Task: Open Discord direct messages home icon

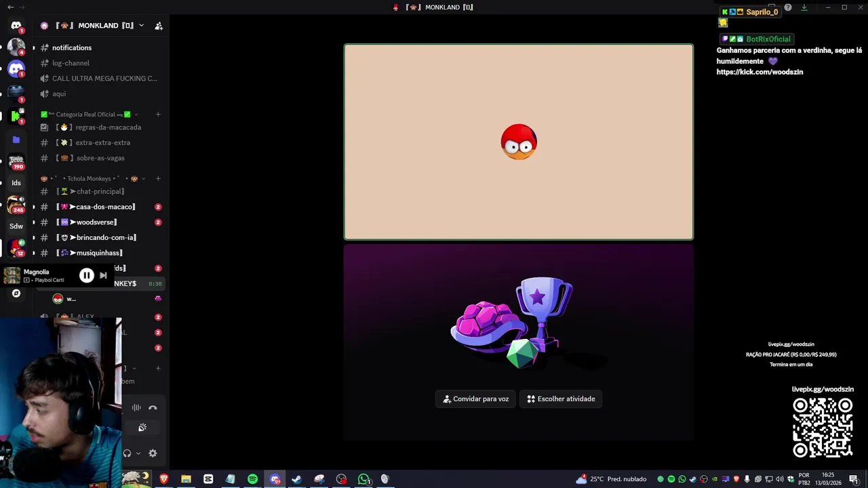Action: coord(16,26)
